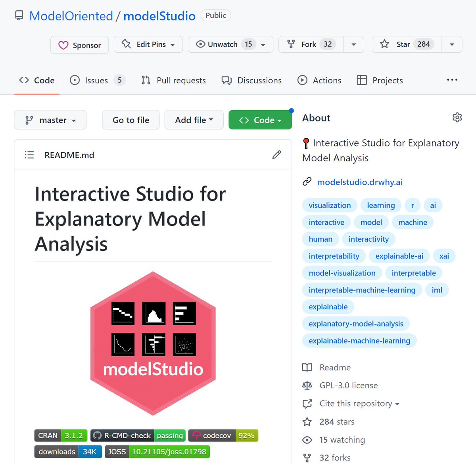476x464 pixels.
Task: Select the machine topic tag
Action: 413,222
